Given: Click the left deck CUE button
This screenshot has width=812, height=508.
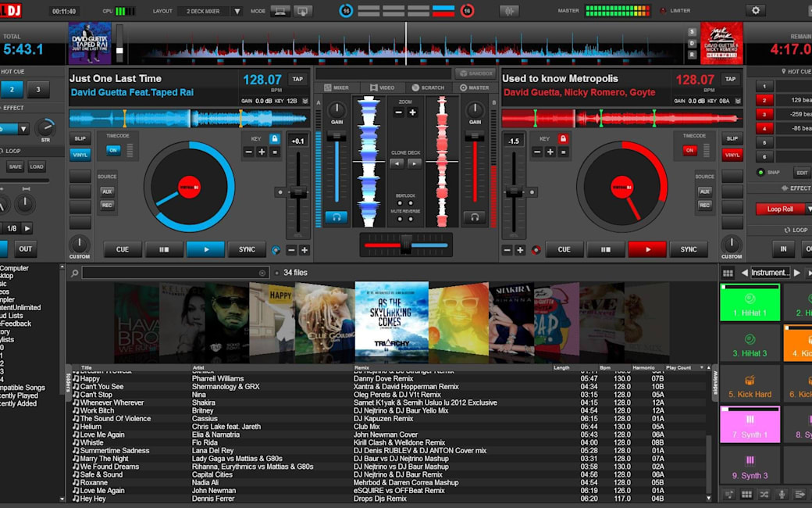Looking at the screenshot, I should (123, 249).
